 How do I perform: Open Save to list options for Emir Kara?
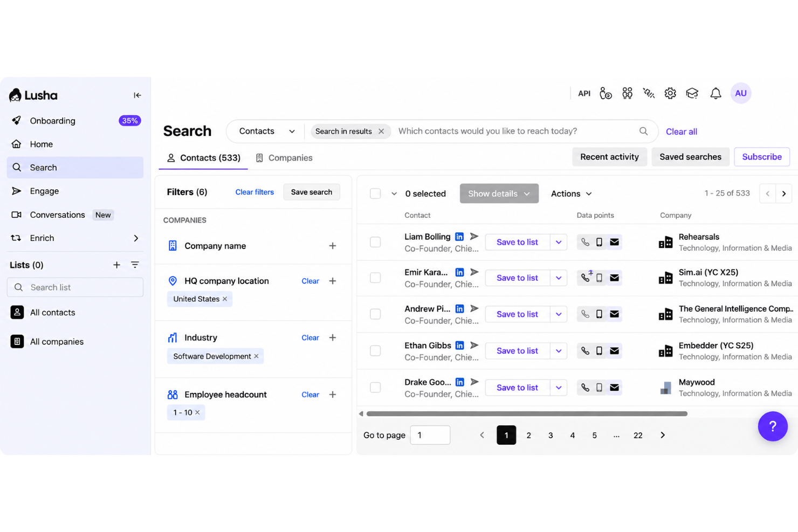pyautogui.click(x=559, y=278)
